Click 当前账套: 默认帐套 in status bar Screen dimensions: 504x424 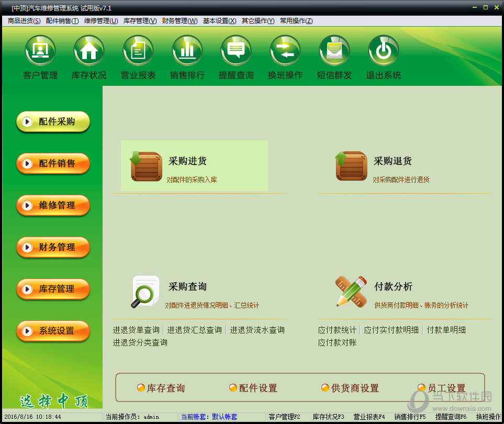click(209, 417)
